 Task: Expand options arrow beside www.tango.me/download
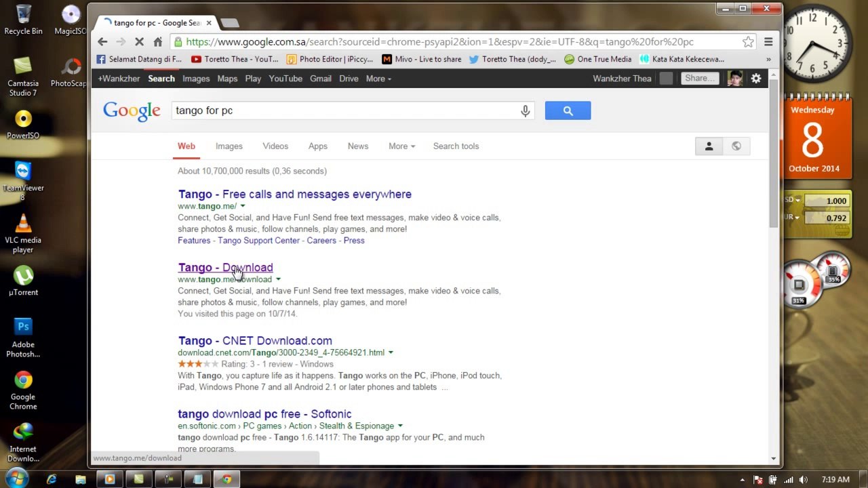coord(278,279)
